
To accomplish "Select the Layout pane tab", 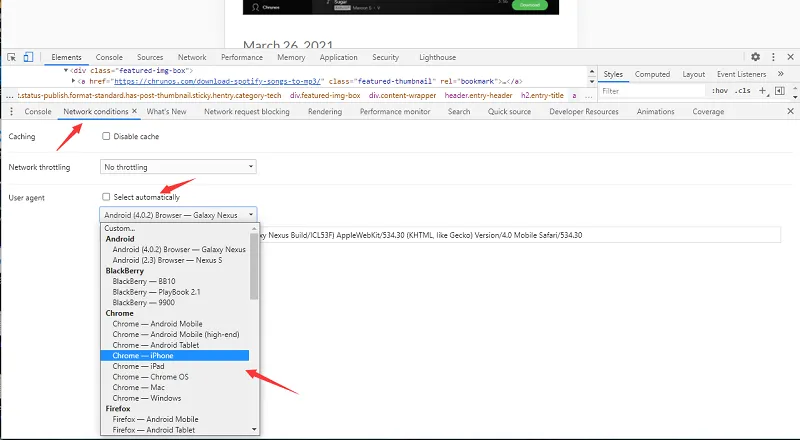I will click(693, 74).
